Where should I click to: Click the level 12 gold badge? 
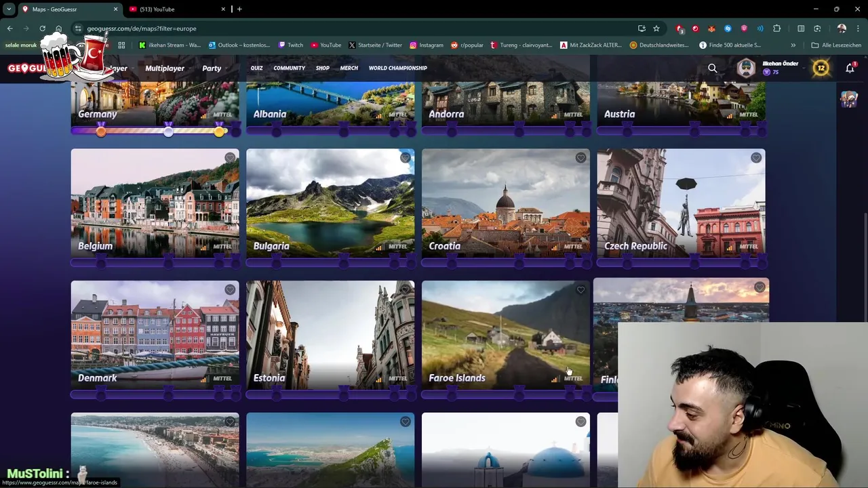coord(821,68)
